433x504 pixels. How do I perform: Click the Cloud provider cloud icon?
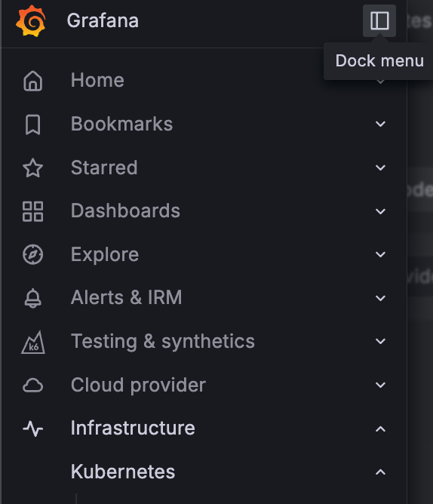click(x=32, y=385)
